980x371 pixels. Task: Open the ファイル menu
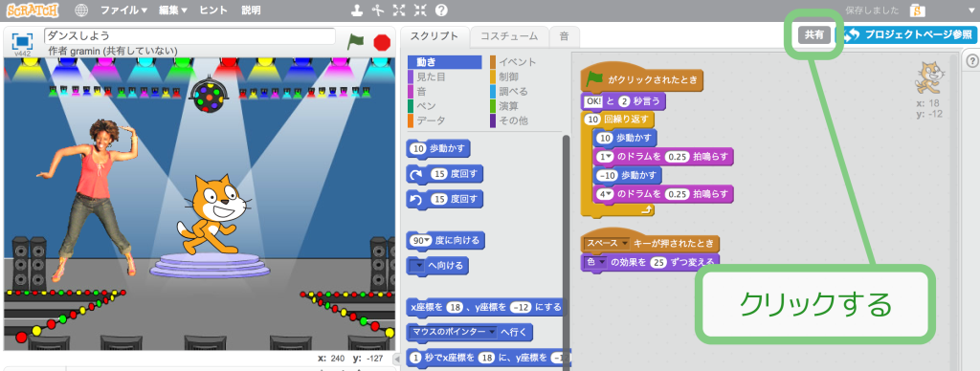pos(123,10)
